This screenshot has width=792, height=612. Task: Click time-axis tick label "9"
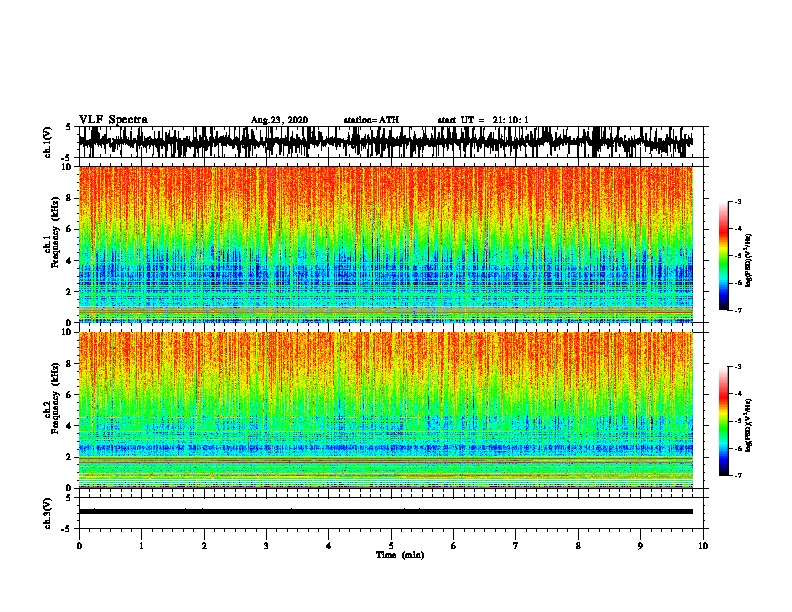640,546
